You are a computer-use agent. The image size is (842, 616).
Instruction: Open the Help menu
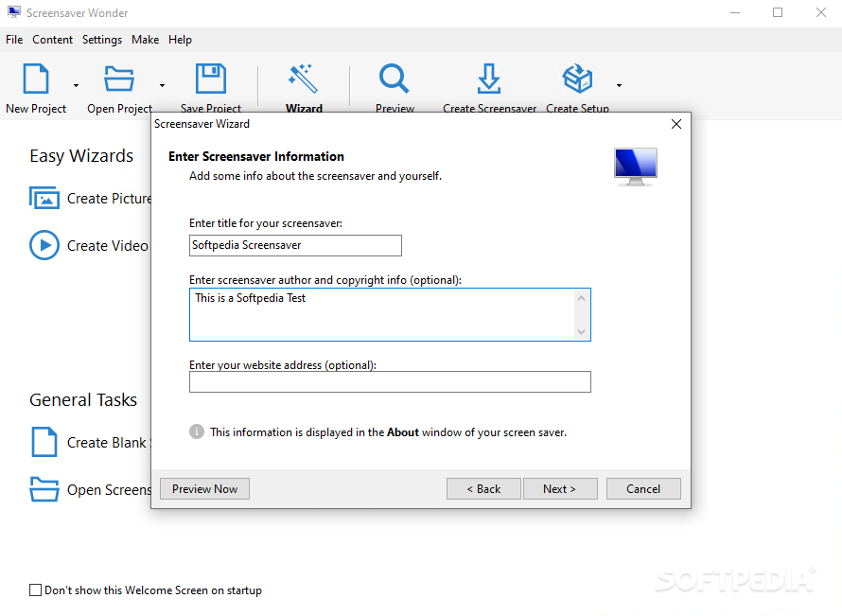180,40
